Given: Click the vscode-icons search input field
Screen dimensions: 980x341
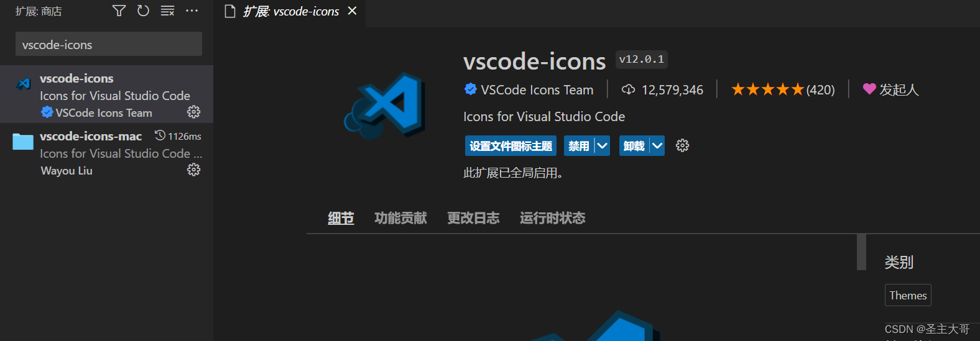Looking at the screenshot, I should click(109, 44).
